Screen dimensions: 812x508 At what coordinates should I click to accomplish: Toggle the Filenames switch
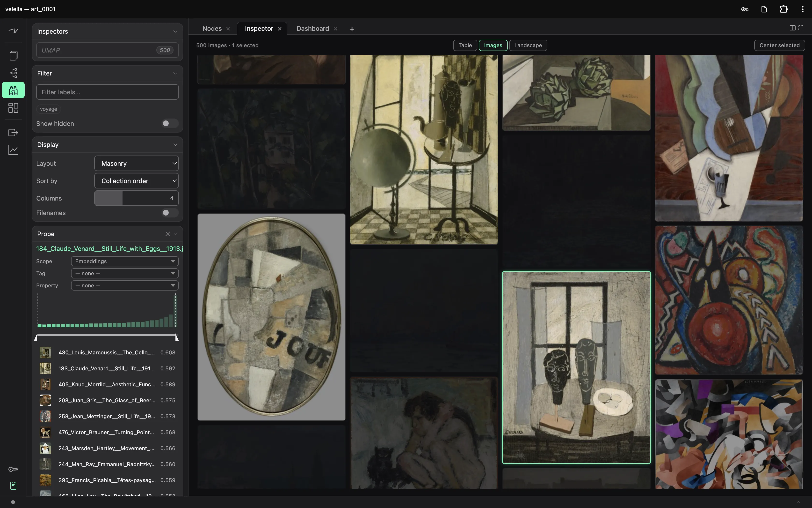point(170,213)
